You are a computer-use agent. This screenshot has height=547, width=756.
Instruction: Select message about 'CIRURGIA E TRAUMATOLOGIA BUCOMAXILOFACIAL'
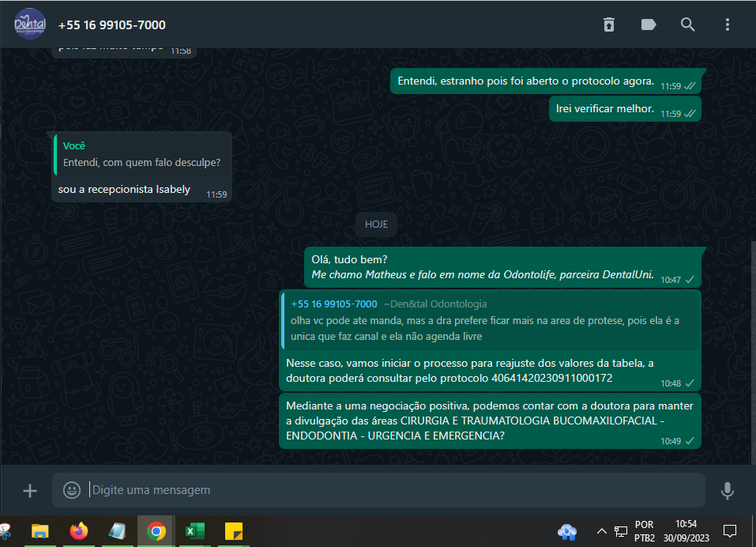(489, 421)
